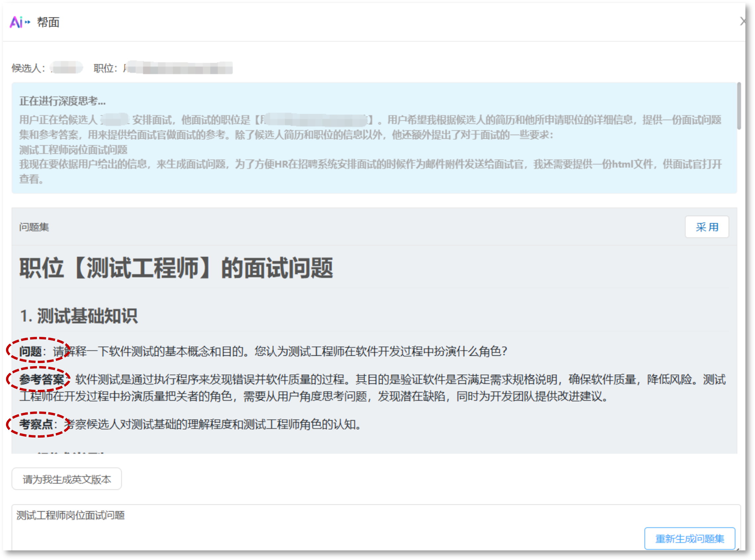The width and height of the screenshot is (755, 560).
Task: Toggle the deep thinking status banner
Action: 63,101
